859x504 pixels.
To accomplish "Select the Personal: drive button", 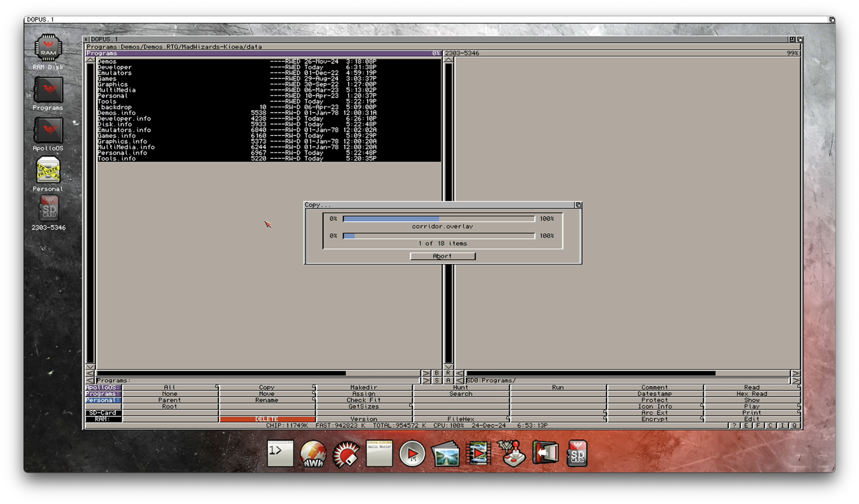I will click(x=103, y=400).
